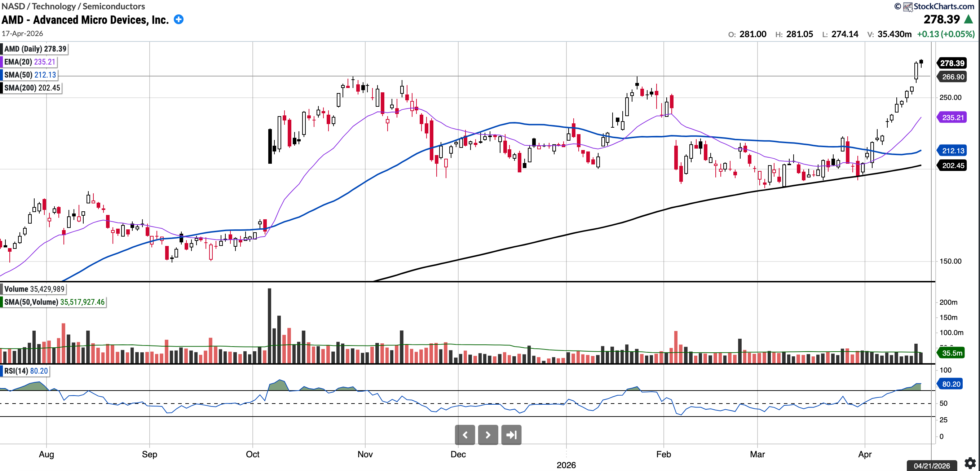
Task: Click the 04/21/2026 date cursor label
Action: click(932, 466)
